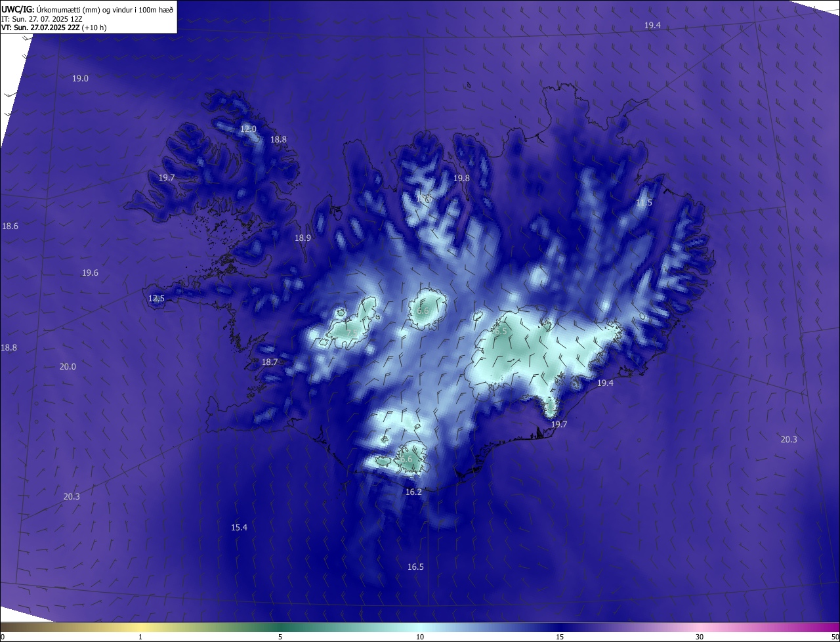Select the VT: Sun. 27.07.2025 22Z line
Image resolution: width=840 pixels, height=642 pixels.
(x=54, y=28)
